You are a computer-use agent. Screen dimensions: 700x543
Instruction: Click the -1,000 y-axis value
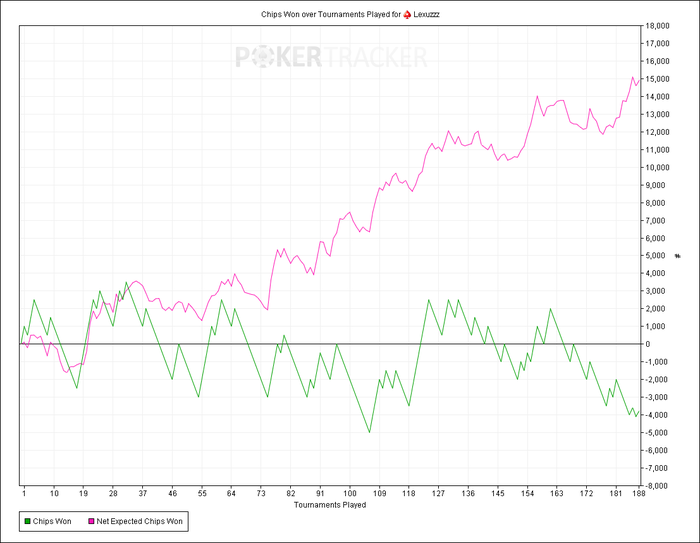pos(657,362)
